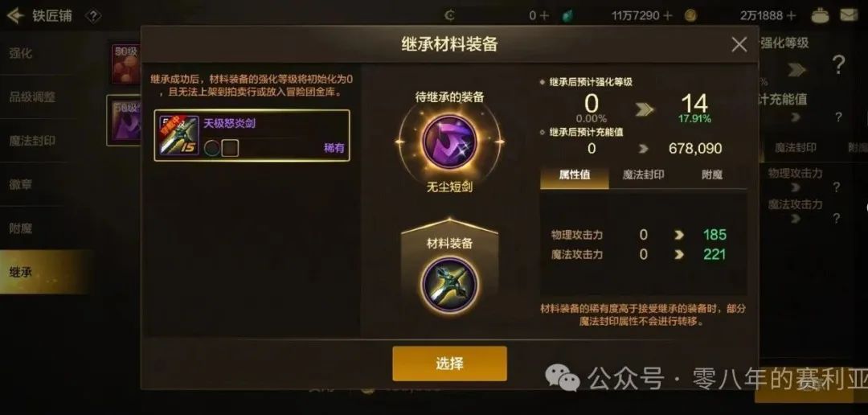The height and width of the screenshot is (415, 868).
Task: Select the 属性值 tab
Action: pos(575,175)
